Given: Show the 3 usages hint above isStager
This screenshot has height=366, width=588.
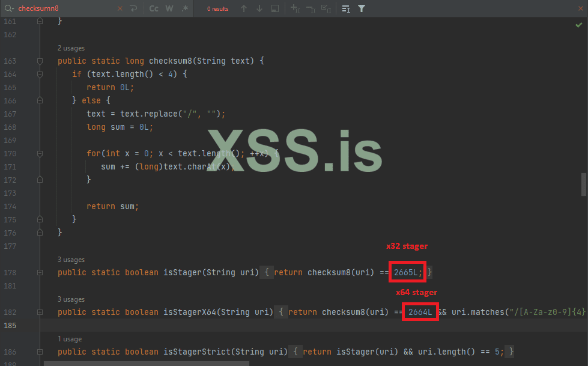Looking at the screenshot, I should pos(71,260).
